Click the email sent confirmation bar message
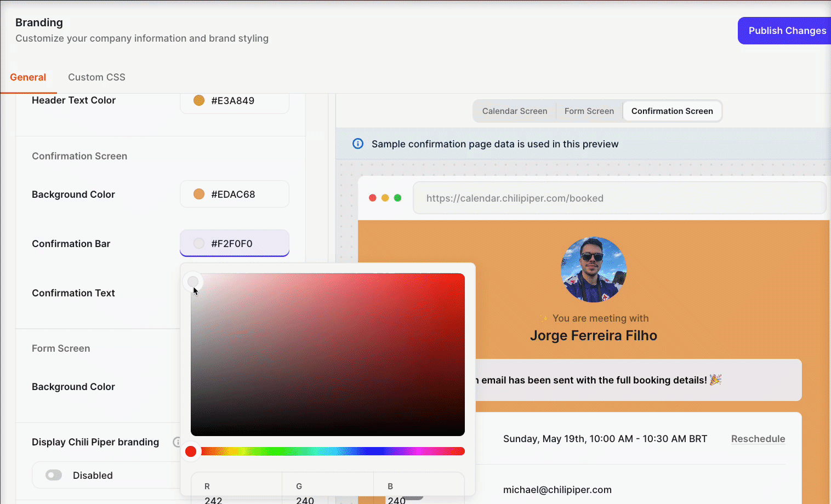 597,380
